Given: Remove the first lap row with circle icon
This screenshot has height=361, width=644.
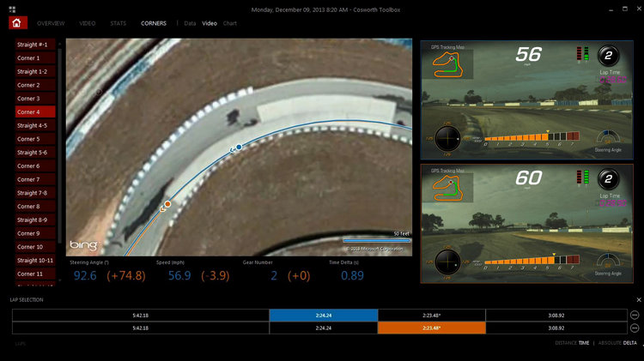Looking at the screenshot, I should point(635,315).
